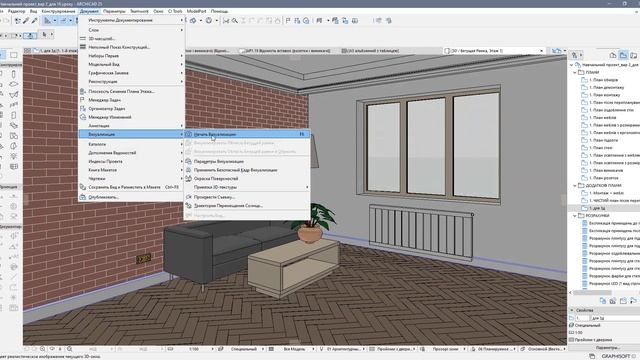Open Параметры Визуализации in the submenu
This screenshot has width=640, height=360.
(x=247, y=162)
